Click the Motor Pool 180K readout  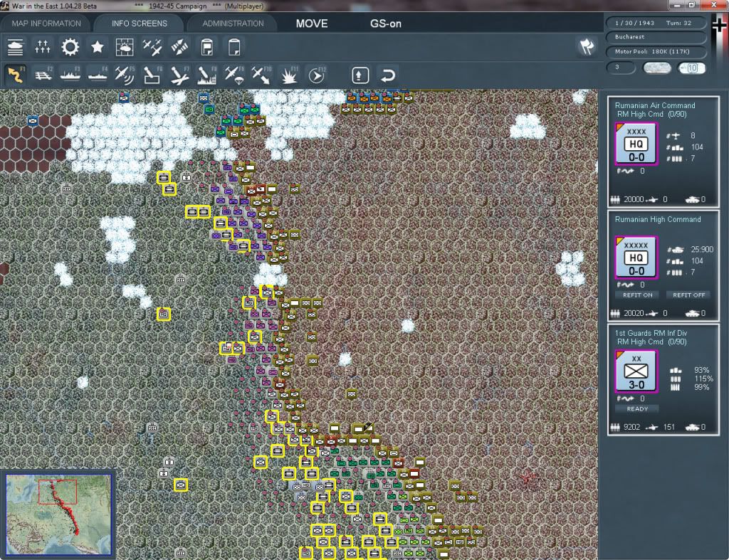coord(656,51)
